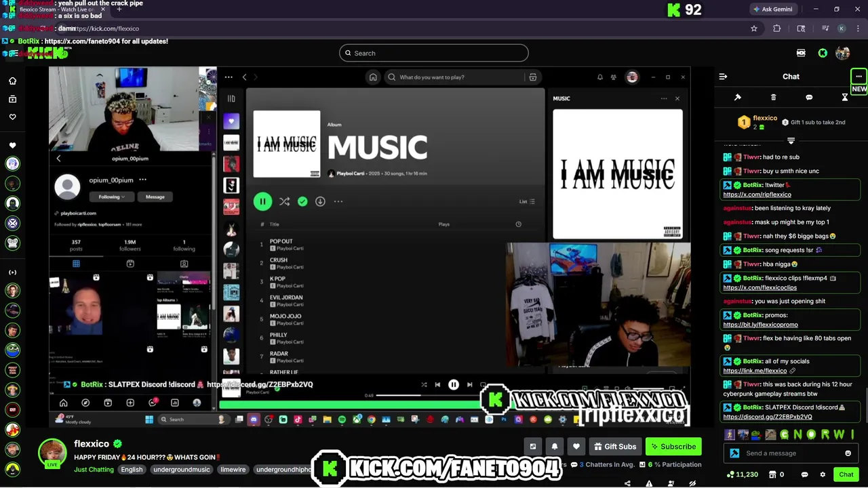Skip to next track in Spotify player
The width and height of the screenshot is (868, 488).
pos(469,385)
